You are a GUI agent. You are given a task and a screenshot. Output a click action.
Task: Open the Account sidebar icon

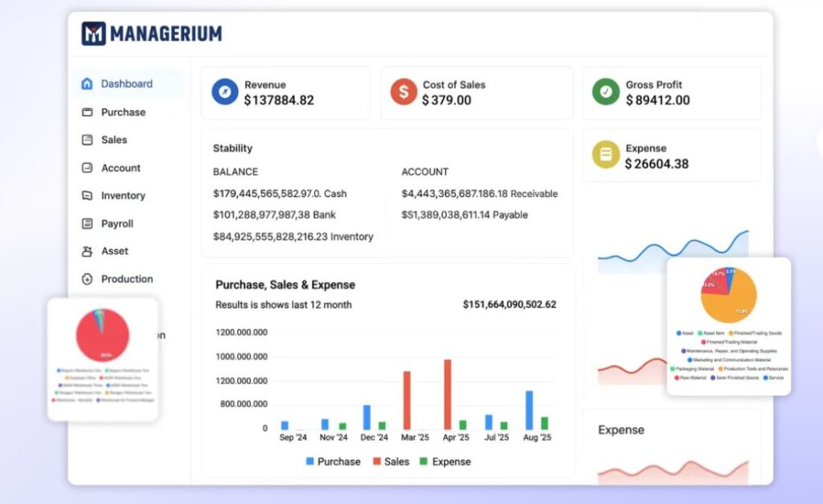pos(87,167)
